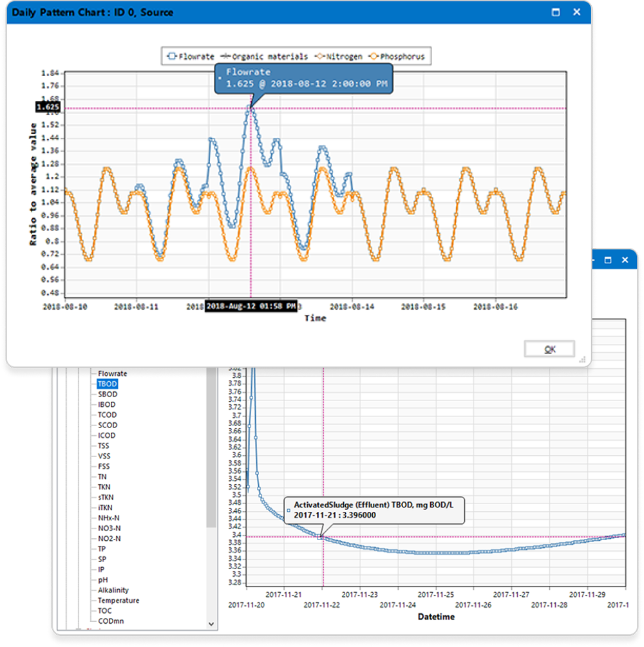Viewport: 644px width, 647px height.
Task: Close the background effluent chart window
Action: pyautogui.click(x=624, y=260)
